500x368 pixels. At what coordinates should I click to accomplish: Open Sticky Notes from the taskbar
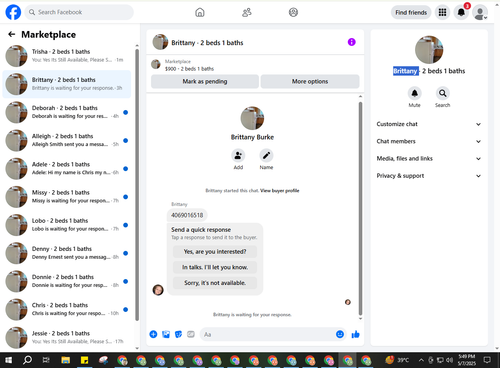pos(84,360)
